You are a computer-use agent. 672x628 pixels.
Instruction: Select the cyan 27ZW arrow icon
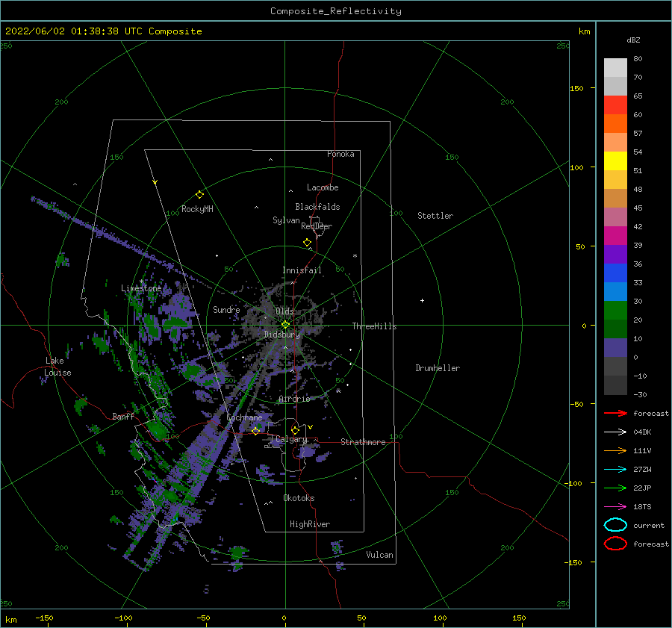(615, 470)
